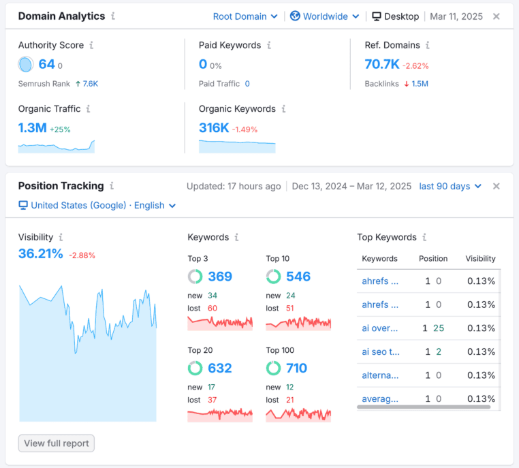The image size is (519, 468).
Task: Show the Top Keywords info tooltip
Action: tap(424, 237)
